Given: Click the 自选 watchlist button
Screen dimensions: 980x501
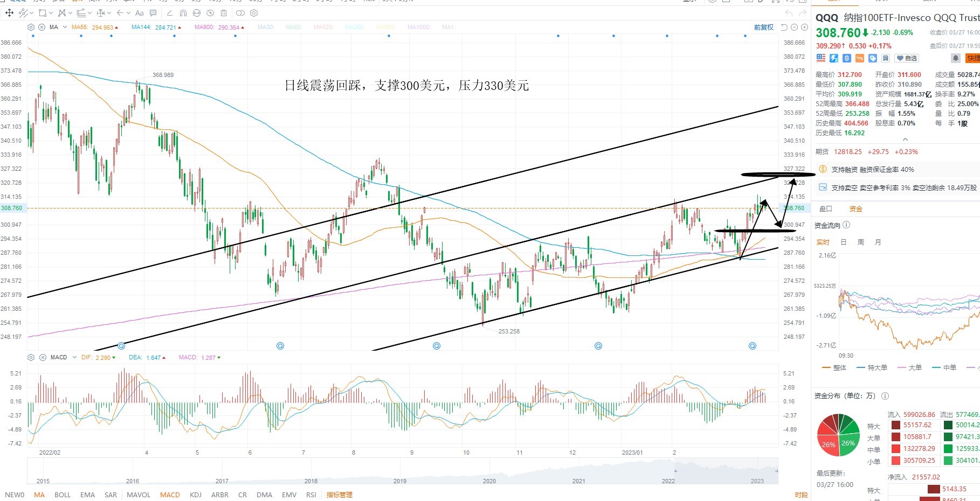Looking at the screenshot, I should tap(907, 58).
